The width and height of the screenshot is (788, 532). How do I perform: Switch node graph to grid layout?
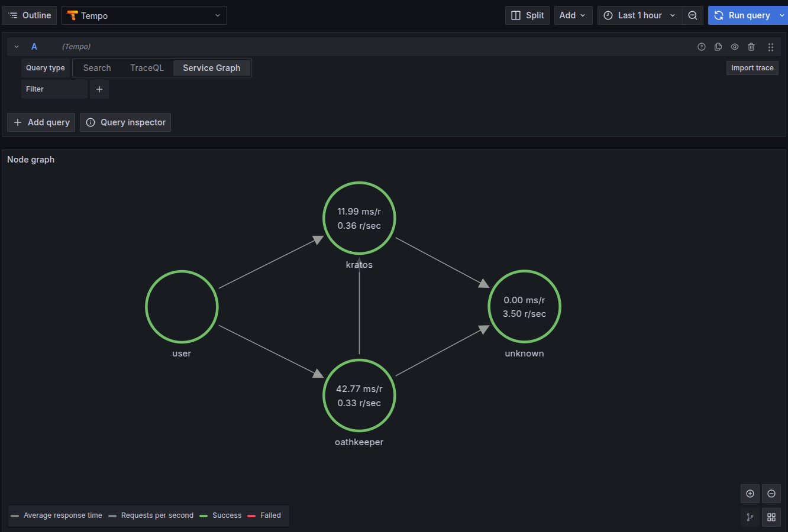tap(771, 517)
